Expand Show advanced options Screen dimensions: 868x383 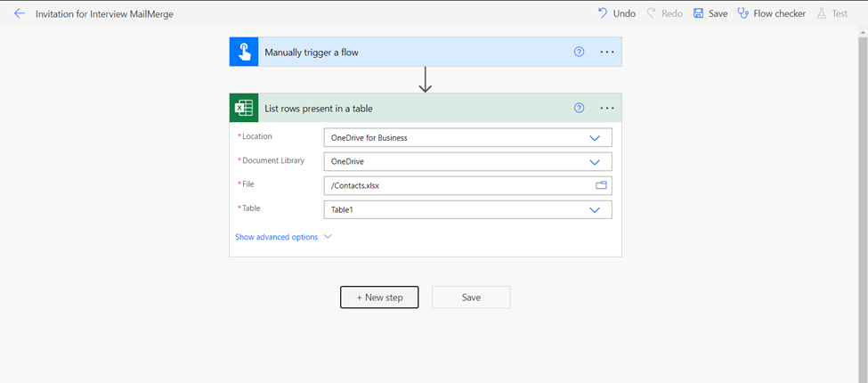(283, 237)
